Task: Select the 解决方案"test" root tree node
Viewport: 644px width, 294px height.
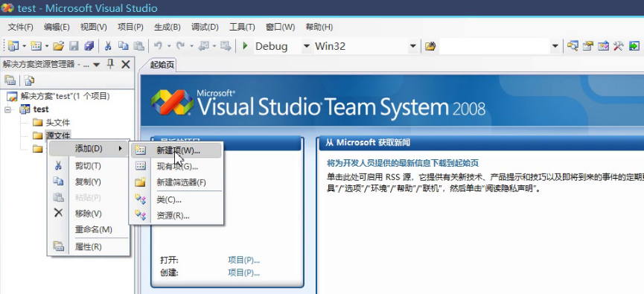Action: (59, 96)
